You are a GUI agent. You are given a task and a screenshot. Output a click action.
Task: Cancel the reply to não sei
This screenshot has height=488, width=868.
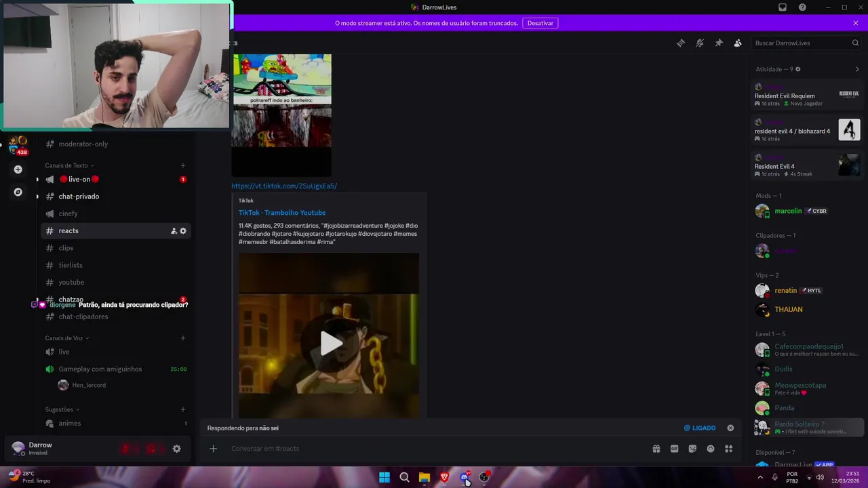[730, 428]
